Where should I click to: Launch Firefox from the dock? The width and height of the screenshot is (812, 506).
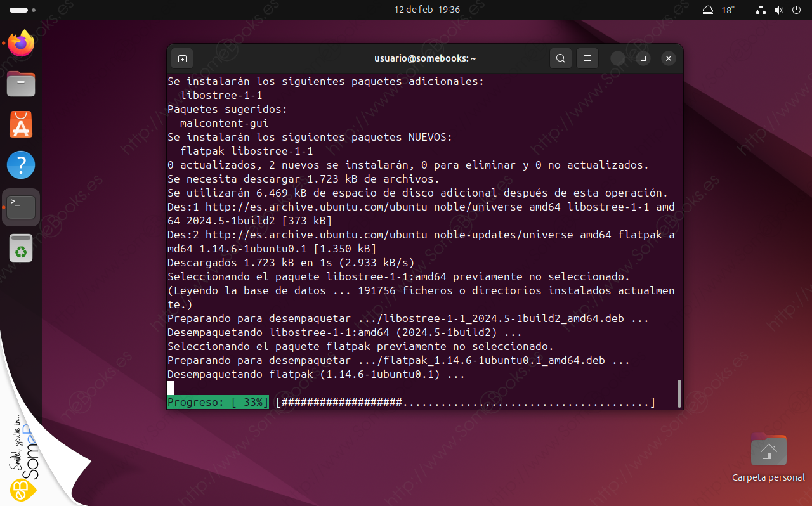tap(21, 44)
